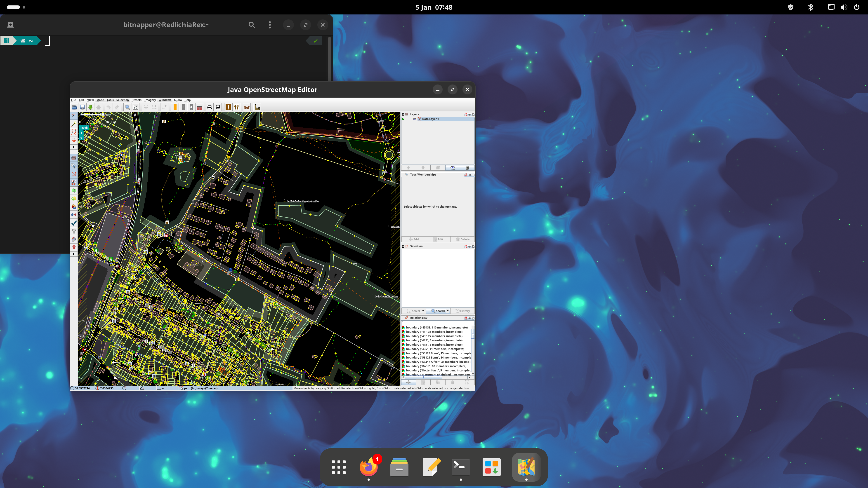Open the Search button dropdown arrow

click(x=448, y=311)
